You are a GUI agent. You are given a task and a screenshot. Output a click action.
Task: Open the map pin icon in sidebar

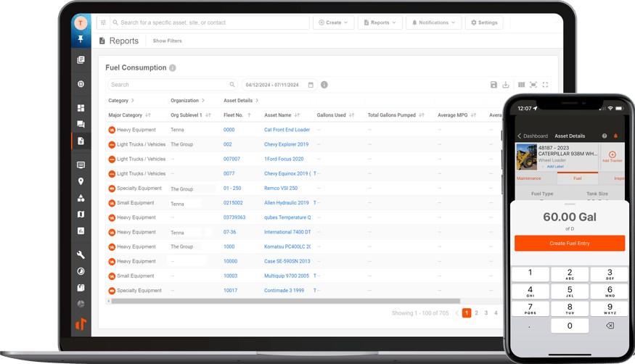81,181
